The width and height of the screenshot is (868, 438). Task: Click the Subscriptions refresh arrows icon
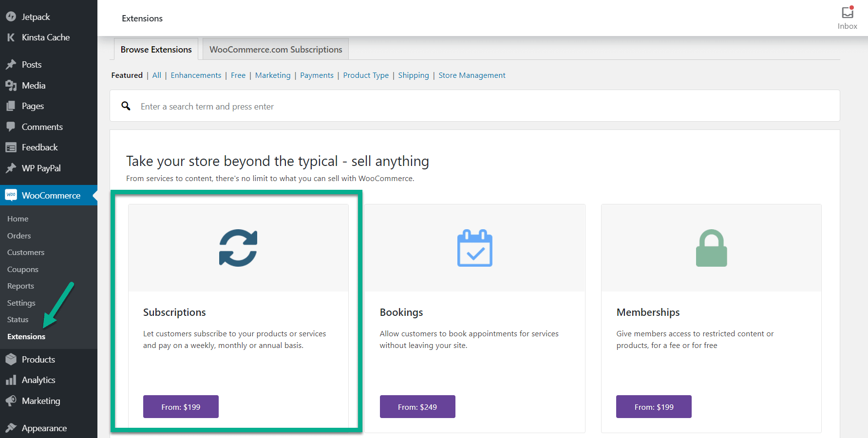[238, 248]
